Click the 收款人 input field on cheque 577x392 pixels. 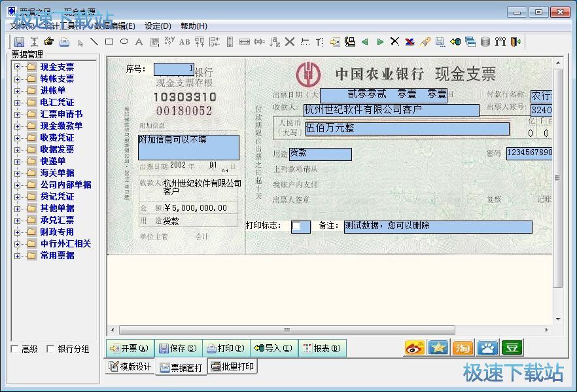[391, 110]
